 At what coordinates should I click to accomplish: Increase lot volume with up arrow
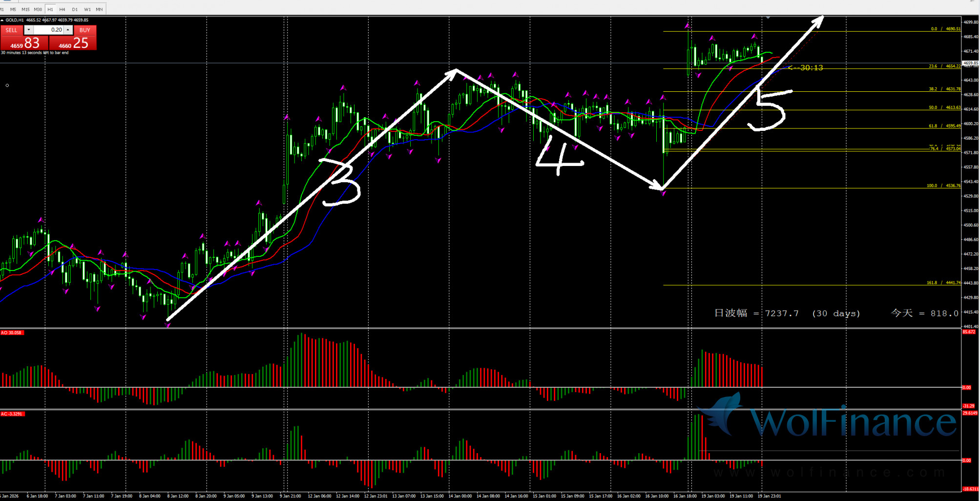(x=68, y=30)
